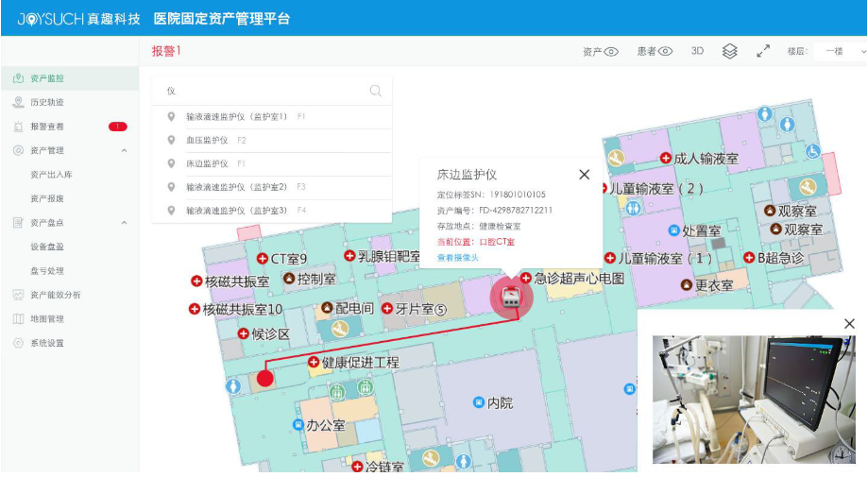The width and height of the screenshot is (868, 477).
Task: Click the wheelchair accessibility icon on map
Action: (x=812, y=151)
